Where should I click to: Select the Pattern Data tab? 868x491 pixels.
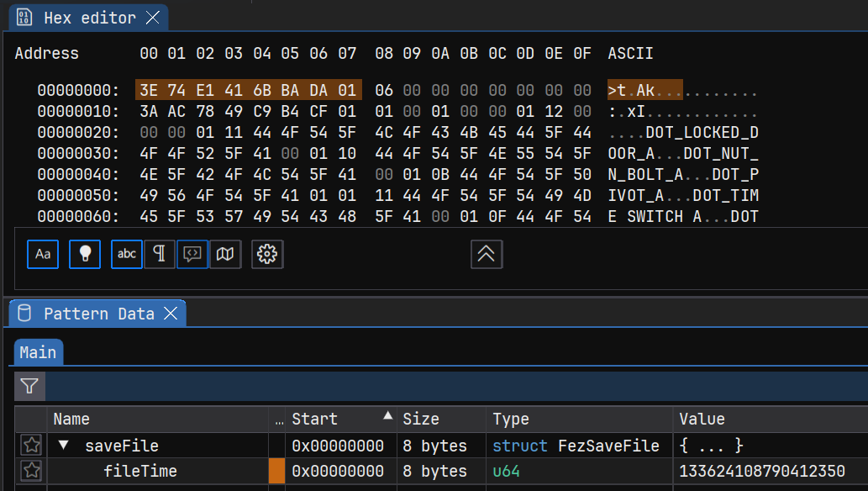(99, 314)
